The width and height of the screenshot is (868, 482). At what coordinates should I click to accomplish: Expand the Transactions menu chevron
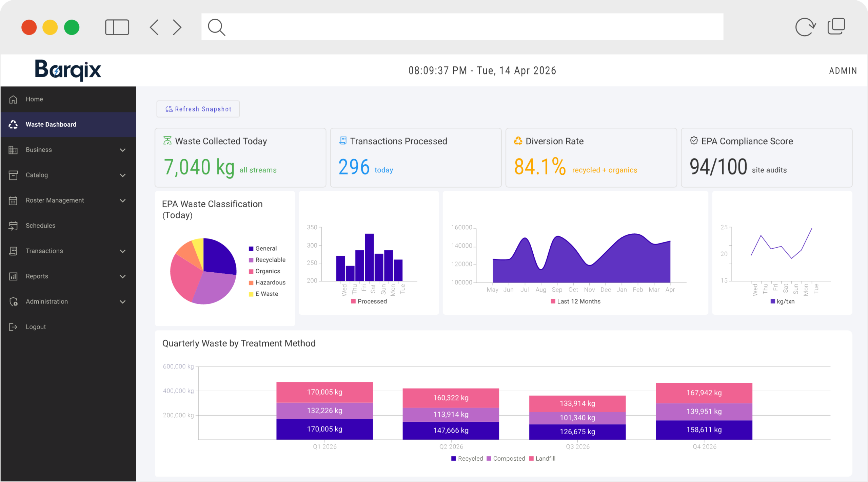pyautogui.click(x=123, y=251)
